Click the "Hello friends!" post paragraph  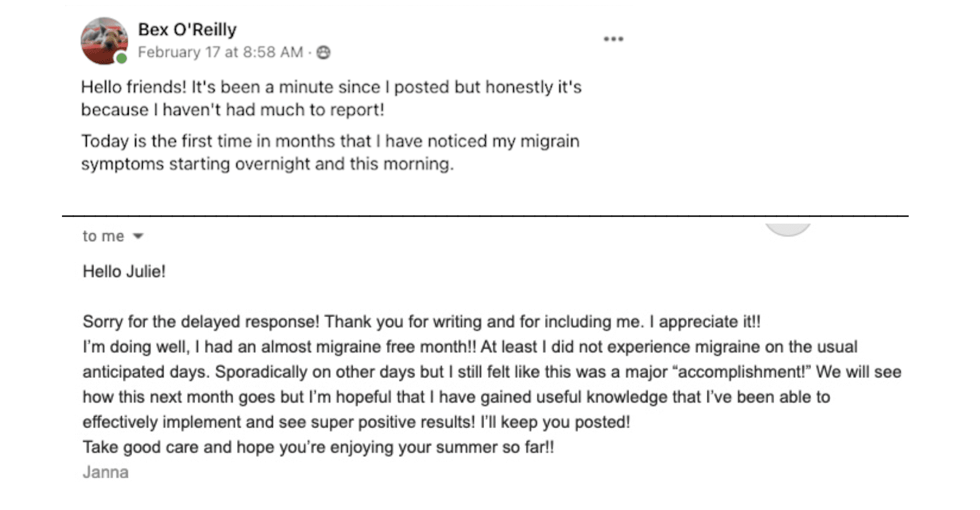331,98
